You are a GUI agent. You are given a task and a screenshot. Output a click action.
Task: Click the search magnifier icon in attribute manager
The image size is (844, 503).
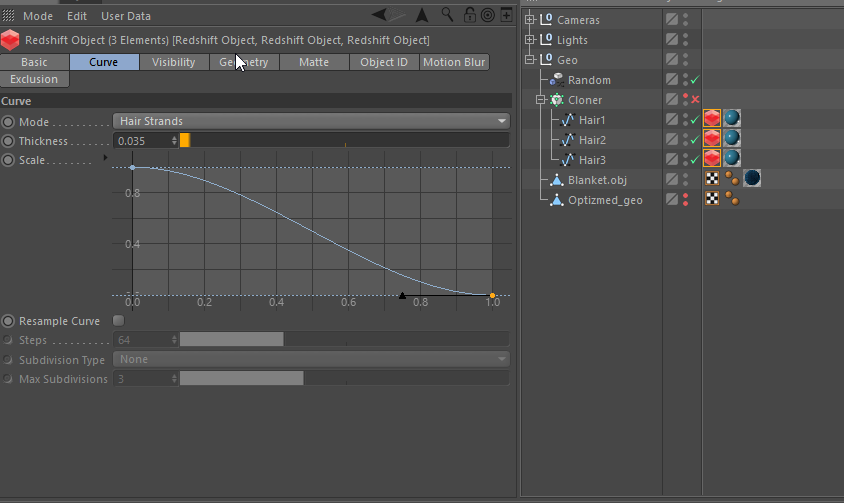click(447, 15)
